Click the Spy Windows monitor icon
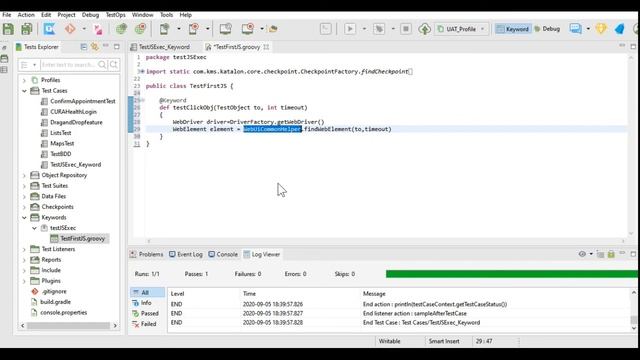 225,29
